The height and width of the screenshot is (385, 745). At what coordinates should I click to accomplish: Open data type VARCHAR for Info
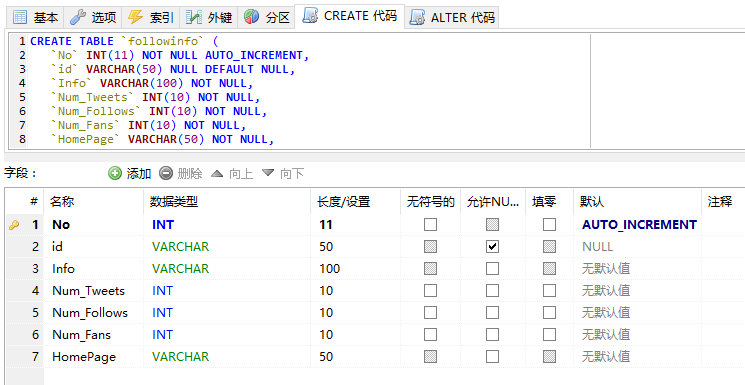coord(181,269)
